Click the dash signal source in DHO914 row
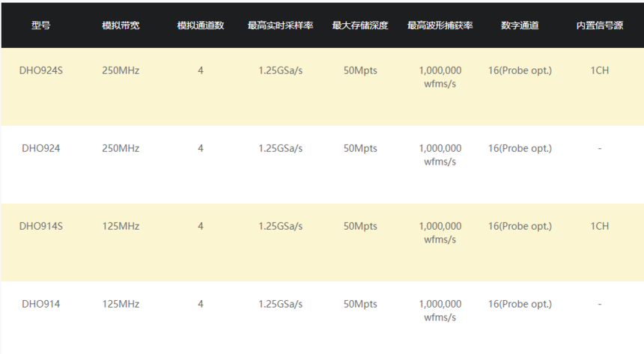The height and width of the screenshot is (354, 644). (600, 305)
